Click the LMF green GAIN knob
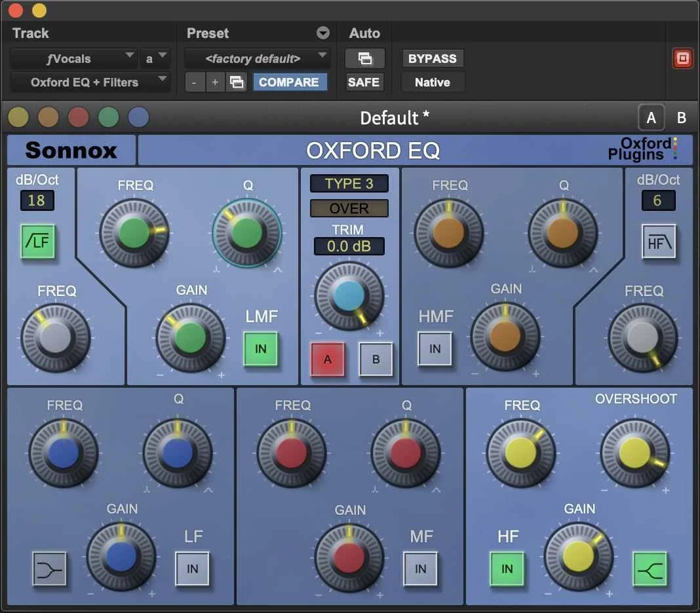 coord(191,338)
